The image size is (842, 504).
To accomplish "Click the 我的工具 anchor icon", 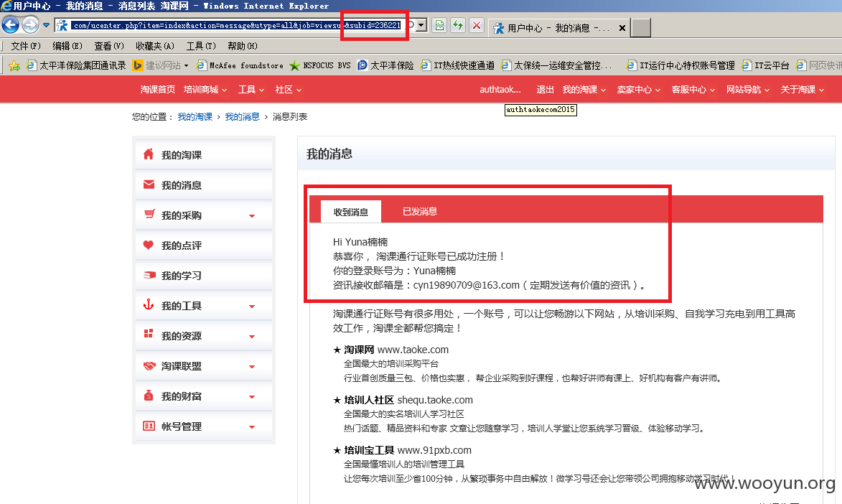I will (x=149, y=304).
